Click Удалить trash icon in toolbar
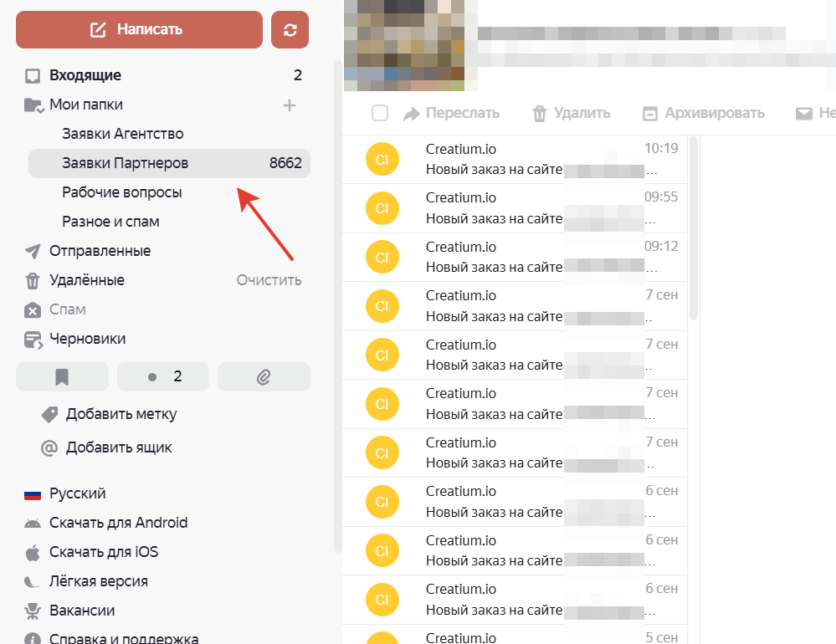Image resolution: width=836 pixels, height=644 pixels. tap(540, 114)
